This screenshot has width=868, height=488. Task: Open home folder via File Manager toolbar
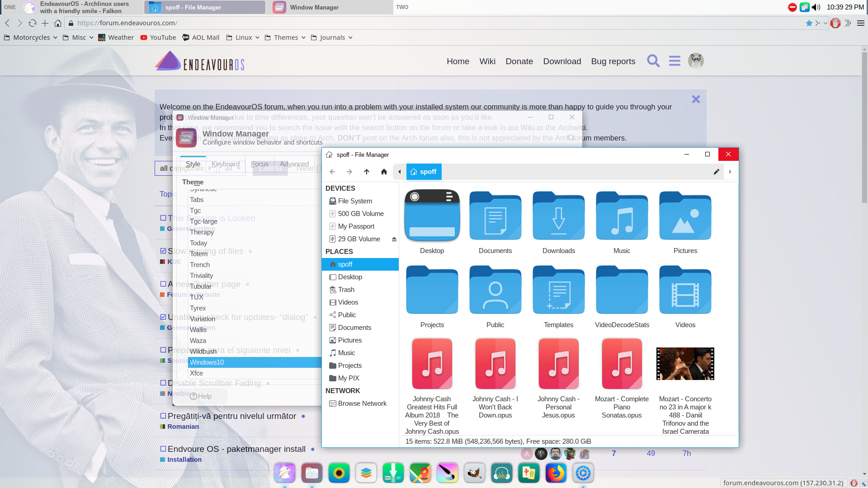pyautogui.click(x=384, y=172)
